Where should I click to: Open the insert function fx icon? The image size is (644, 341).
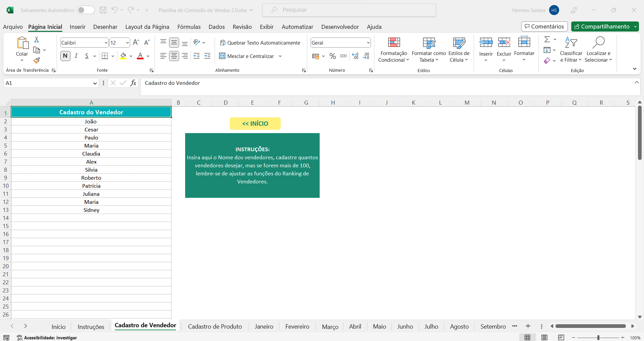(133, 83)
